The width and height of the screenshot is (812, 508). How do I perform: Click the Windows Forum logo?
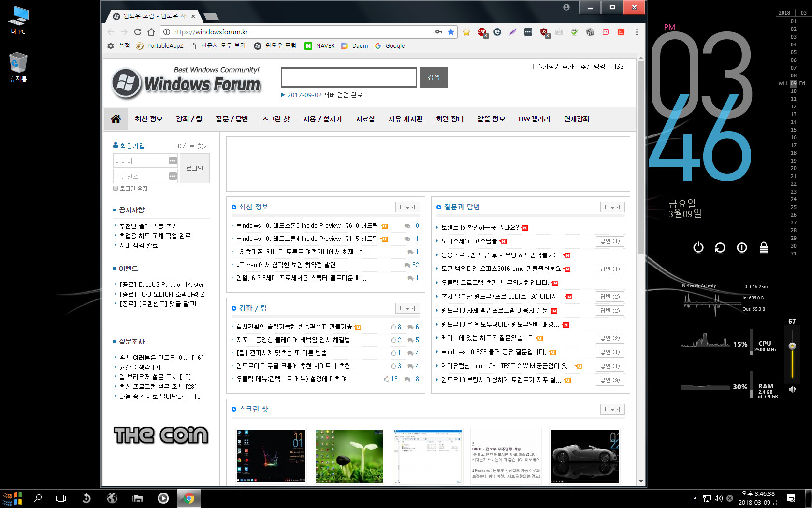pos(187,83)
